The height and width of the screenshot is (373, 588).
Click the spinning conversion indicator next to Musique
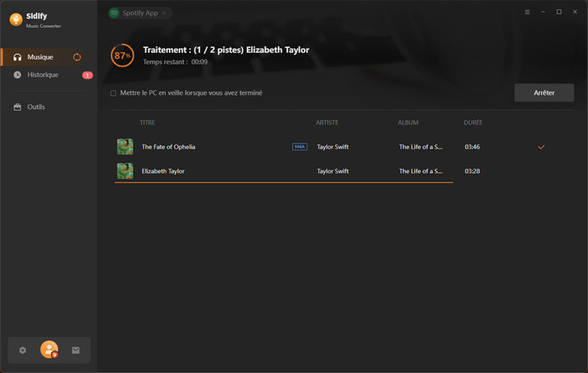77,57
